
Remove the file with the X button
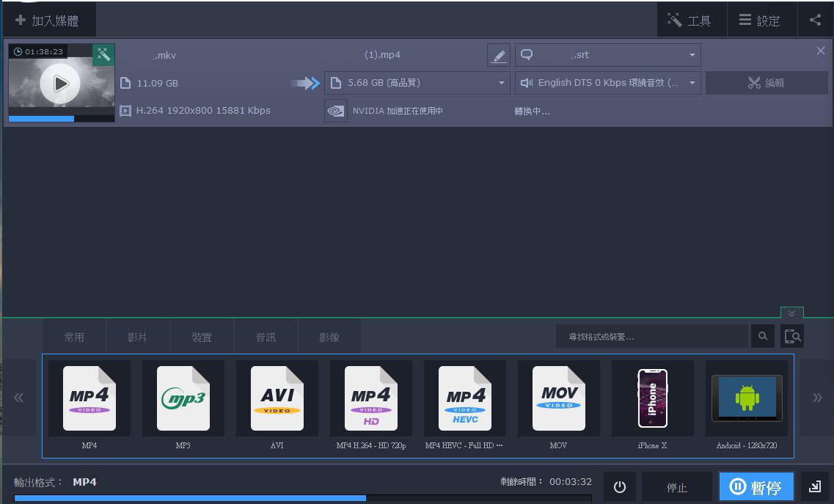[821, 51]
